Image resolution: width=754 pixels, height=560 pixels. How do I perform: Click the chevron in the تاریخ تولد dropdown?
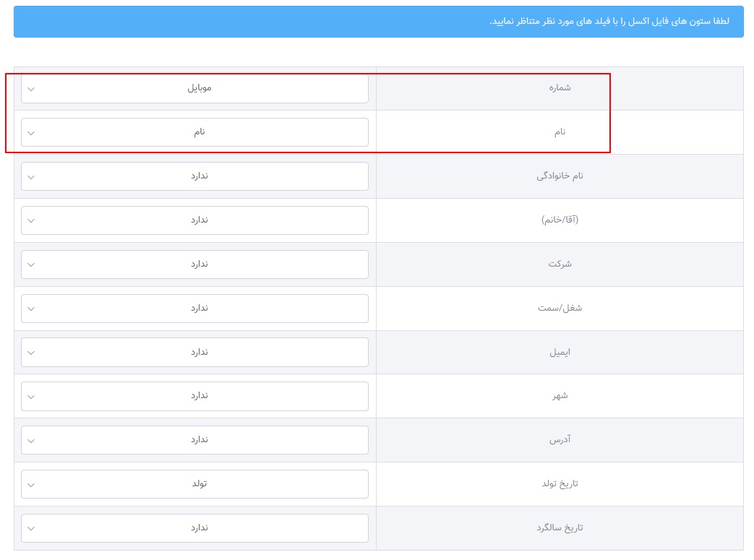[x=31, y=486]
